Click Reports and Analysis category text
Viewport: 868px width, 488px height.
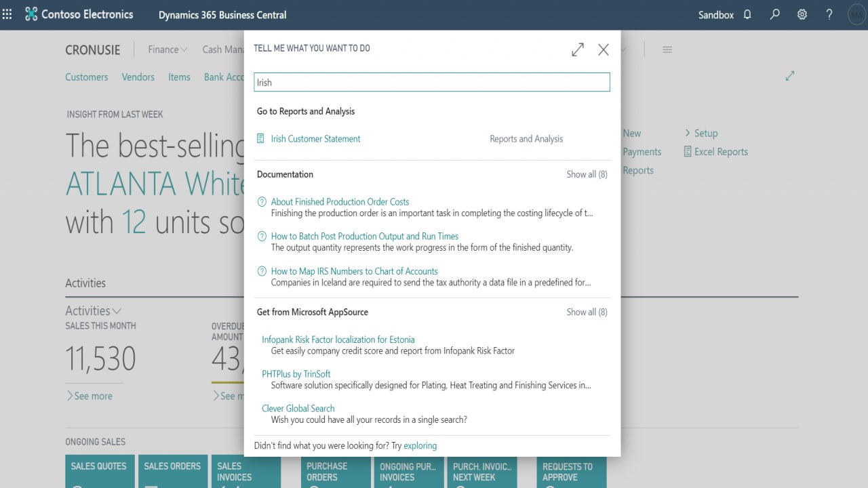point(526,138)
